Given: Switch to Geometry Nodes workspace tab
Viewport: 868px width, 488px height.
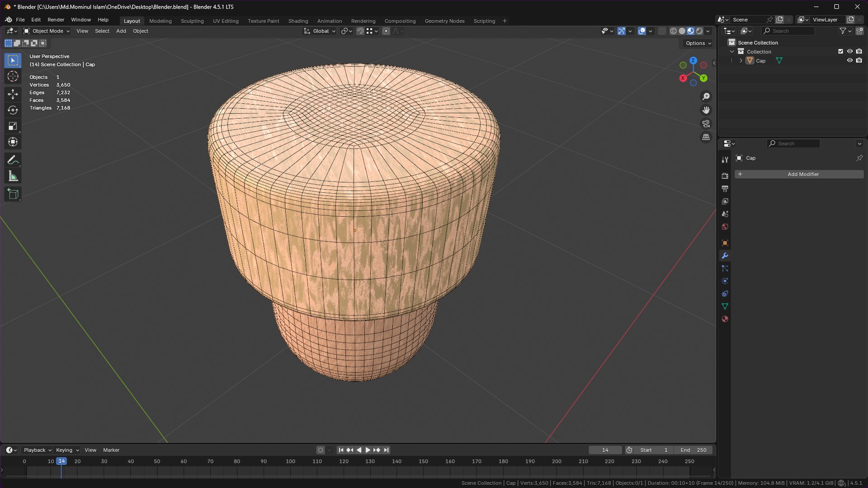Looking at the screenshot, I should [x=444, y=21].
